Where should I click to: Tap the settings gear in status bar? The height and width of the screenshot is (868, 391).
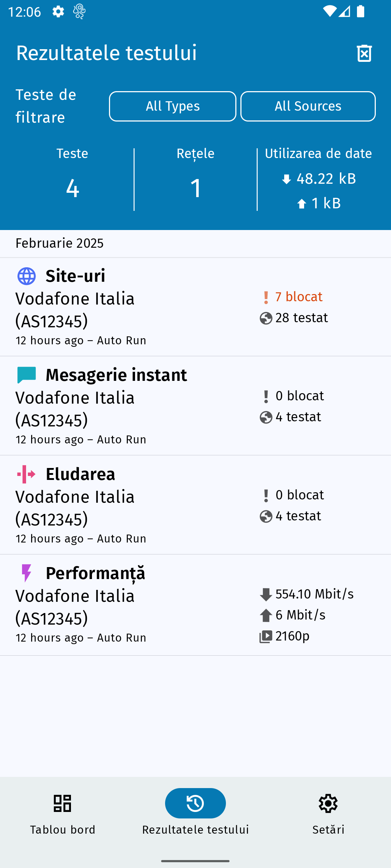58,12
